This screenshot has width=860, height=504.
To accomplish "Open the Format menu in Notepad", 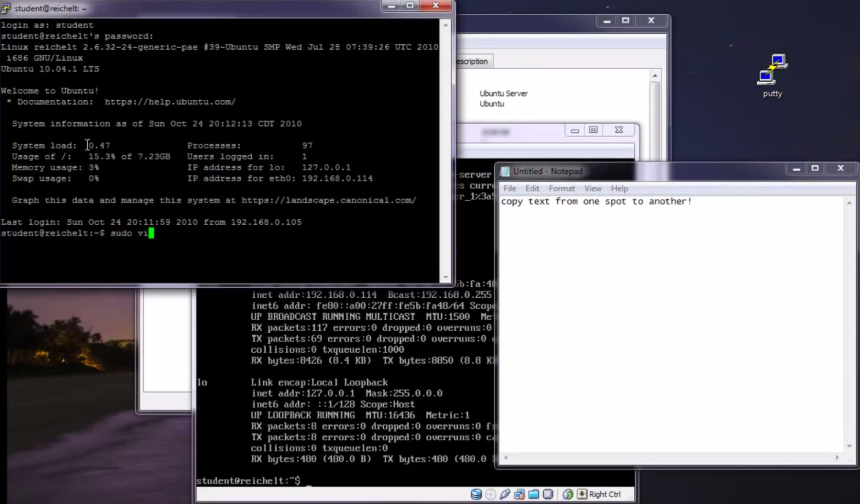I will coord(562,188).
